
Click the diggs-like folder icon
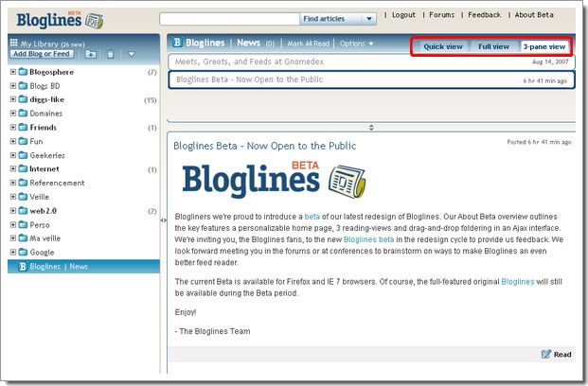click(x=23, y=99)
